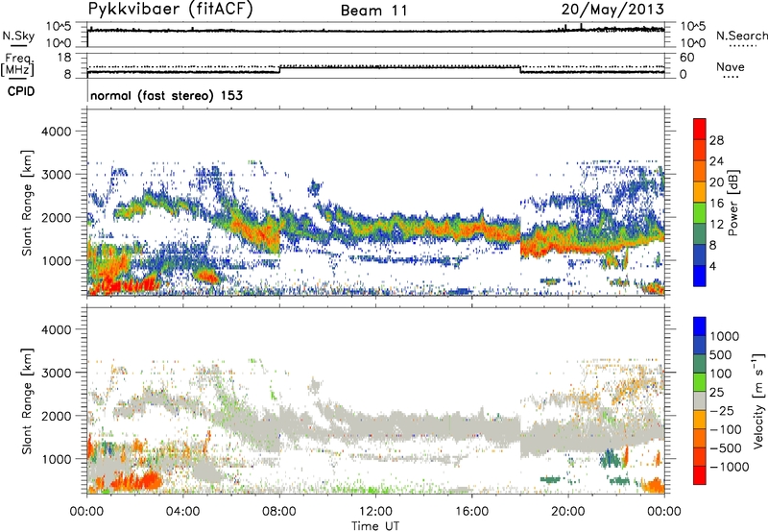Click the 'Velocity [m s-1]' colorbar label
The image size is (768, 532).
[x=758, y=400]
